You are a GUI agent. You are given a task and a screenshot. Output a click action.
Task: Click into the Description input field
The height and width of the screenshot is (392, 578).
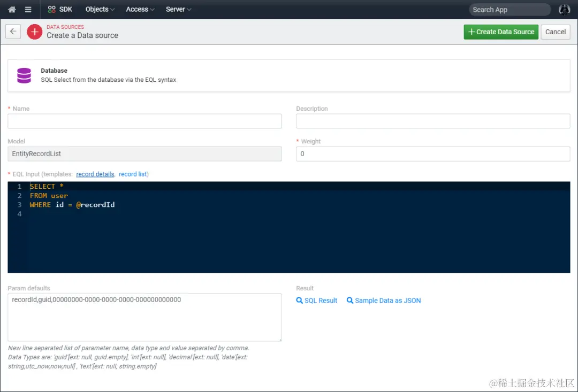[433, 121]
